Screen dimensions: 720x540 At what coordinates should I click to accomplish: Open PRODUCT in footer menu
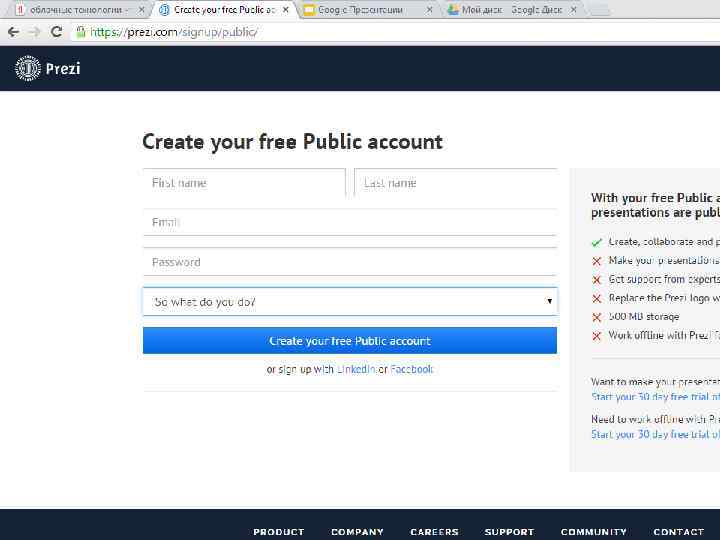point(279,532)
